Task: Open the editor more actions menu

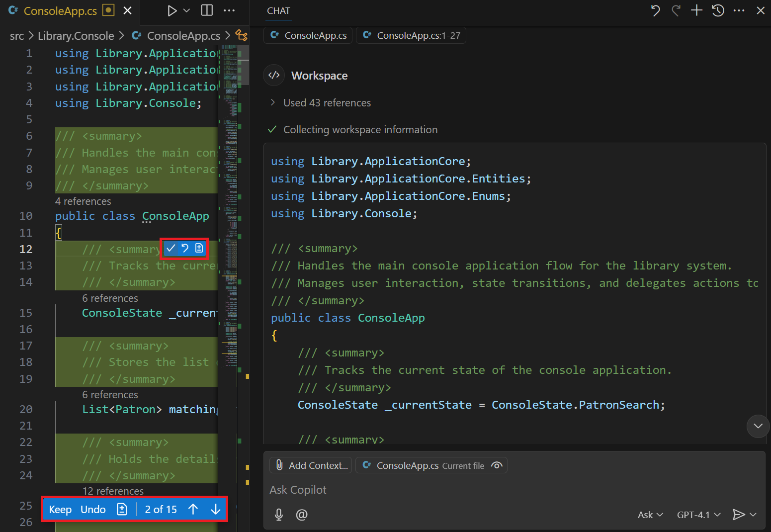Action: (x=229, y=10)
